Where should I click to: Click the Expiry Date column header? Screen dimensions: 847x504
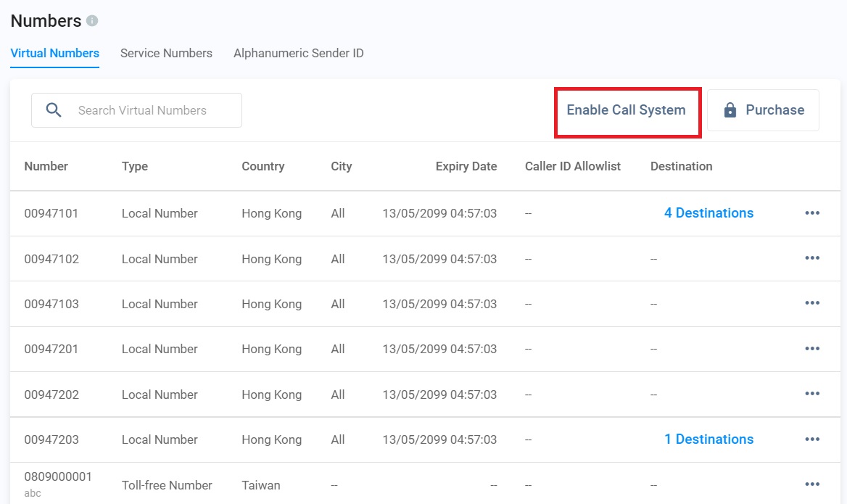click(466, 166)
